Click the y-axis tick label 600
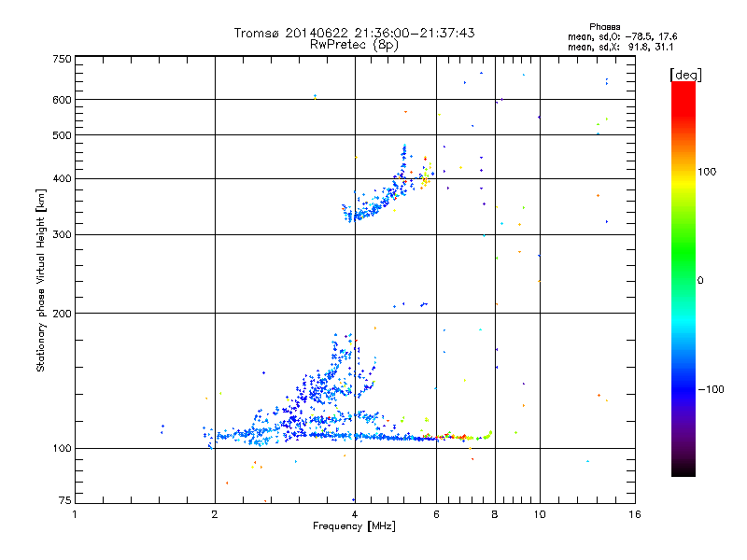This screenshot has height=560, width=747. pos(62,100)
